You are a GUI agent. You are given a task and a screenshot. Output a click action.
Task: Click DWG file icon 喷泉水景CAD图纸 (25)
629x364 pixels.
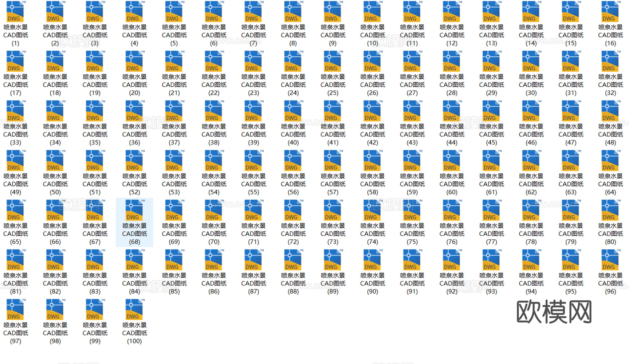pos(333,61)
